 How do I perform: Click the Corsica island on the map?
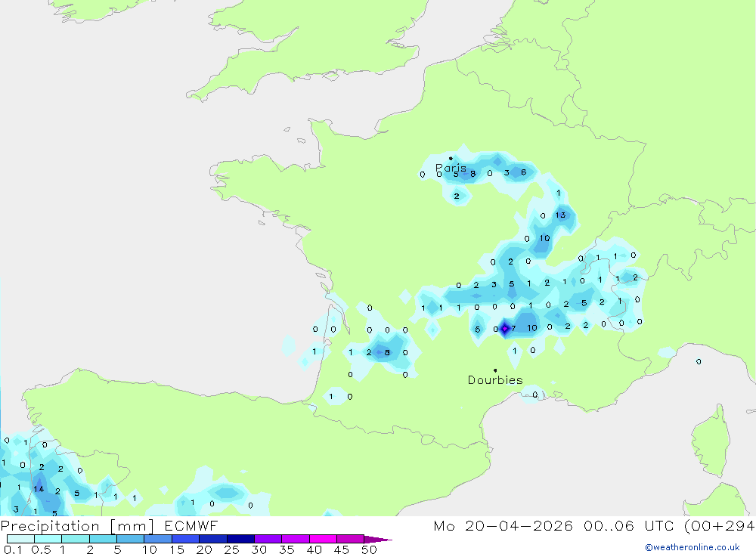(x=711, y=443)
